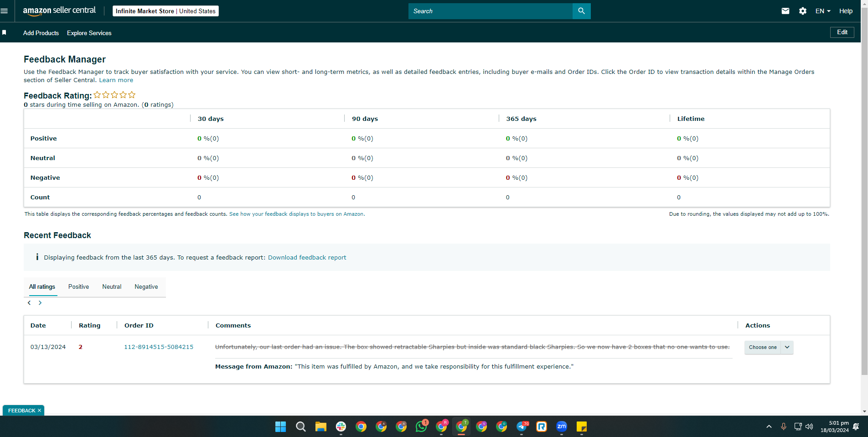The height and width of the screenshot is (437, 868).
Task: Open Zoom from the taskbar
Action: click(x=562, y=427)
